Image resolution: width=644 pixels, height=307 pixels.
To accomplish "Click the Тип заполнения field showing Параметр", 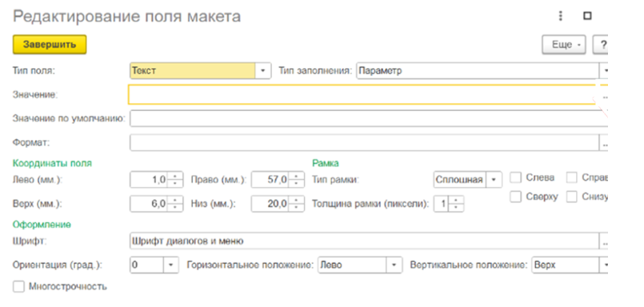I will 478,70.
